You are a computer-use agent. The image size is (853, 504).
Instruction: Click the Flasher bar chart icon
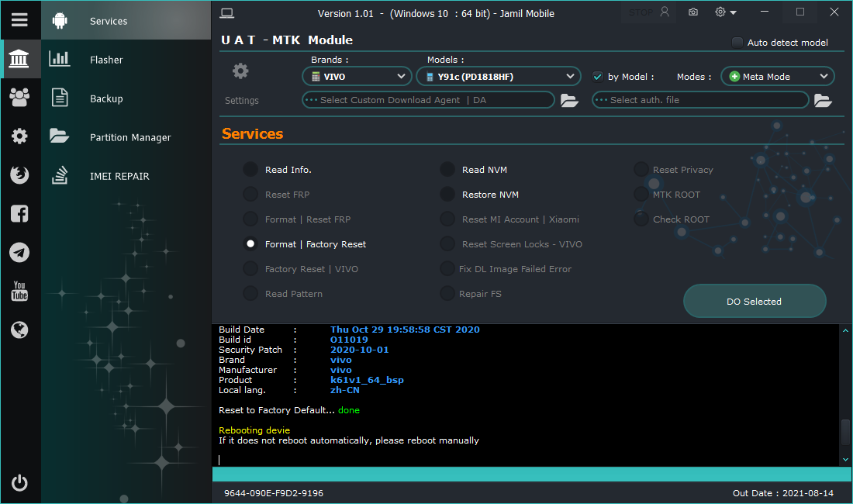tap(59, 59)
